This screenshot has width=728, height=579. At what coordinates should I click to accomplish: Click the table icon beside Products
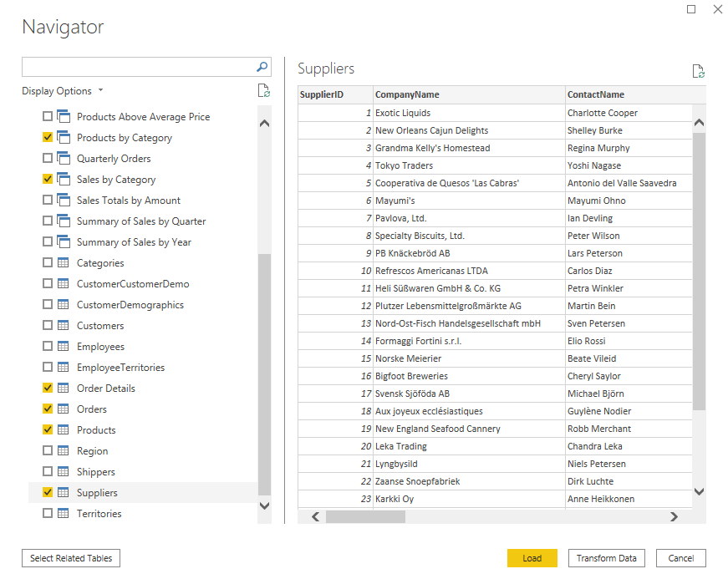(64, 429)
